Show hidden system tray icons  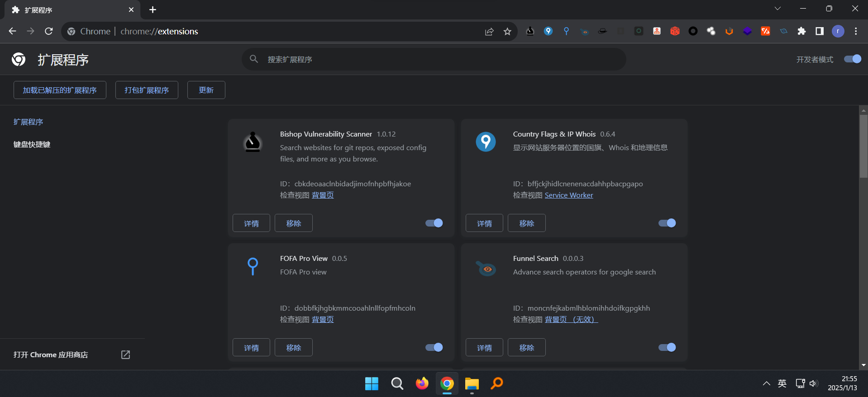click(766, 383)
